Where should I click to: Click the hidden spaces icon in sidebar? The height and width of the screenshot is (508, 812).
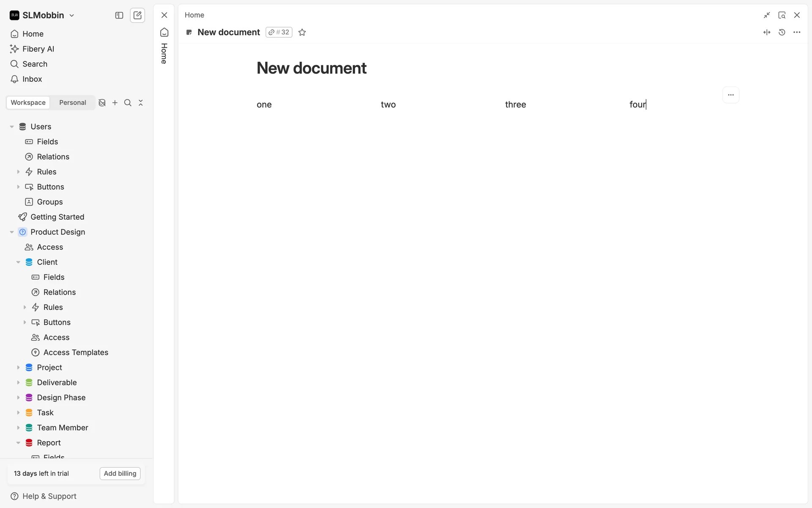pyautogui.click(x=102, y=102)
